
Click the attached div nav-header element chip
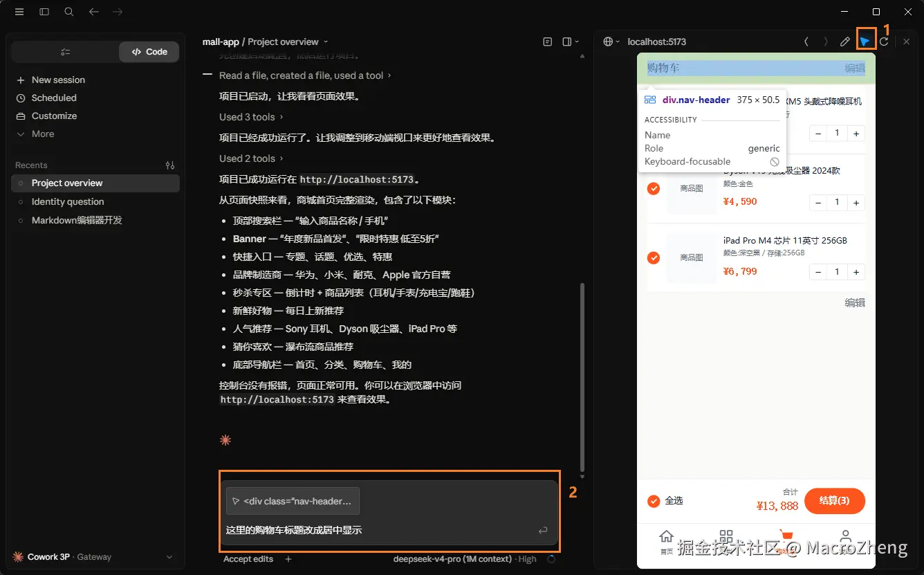tap(293, 501)
